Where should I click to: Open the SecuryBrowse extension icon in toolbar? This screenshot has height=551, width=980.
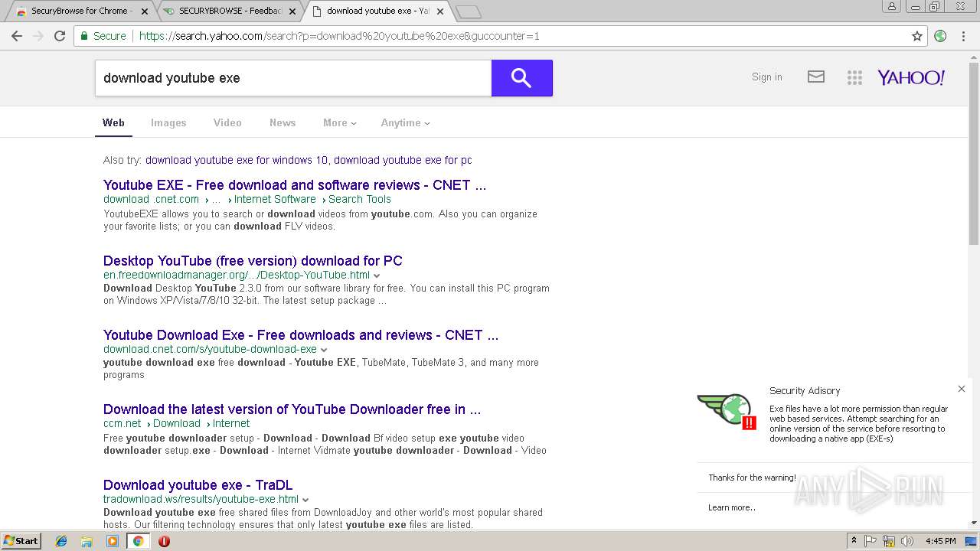(x=940, y=36)
